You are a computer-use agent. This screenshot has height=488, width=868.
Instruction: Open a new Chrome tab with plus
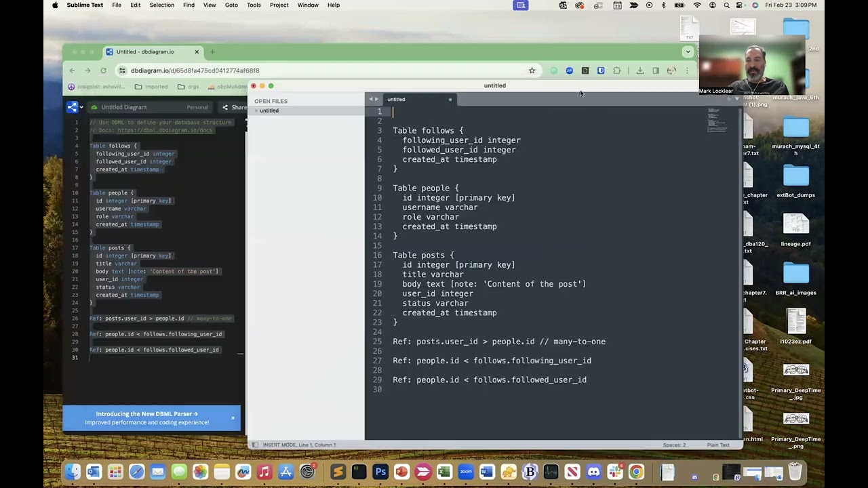212,52
